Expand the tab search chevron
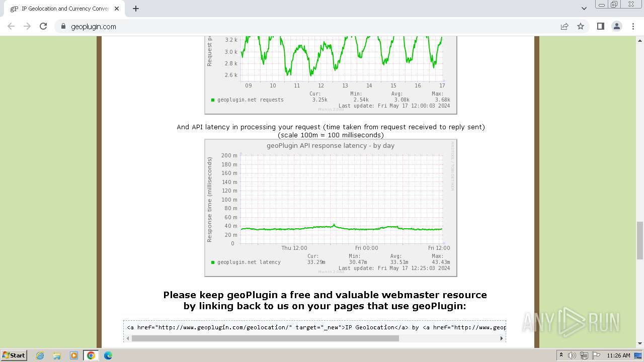Viewport: 644px width, 362px height. [x=584, y=9]
